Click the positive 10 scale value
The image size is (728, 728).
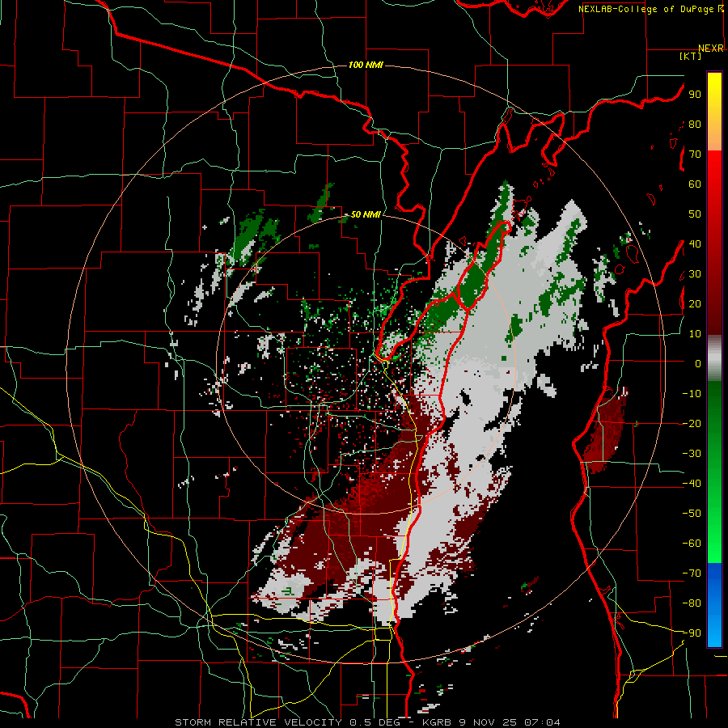(695, 334)
